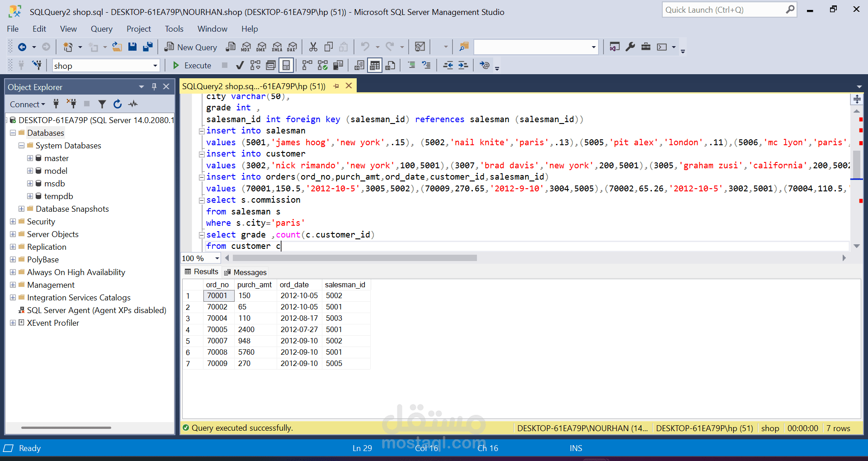Open the Connect dropdown in Object Explorer

[27, 105]
